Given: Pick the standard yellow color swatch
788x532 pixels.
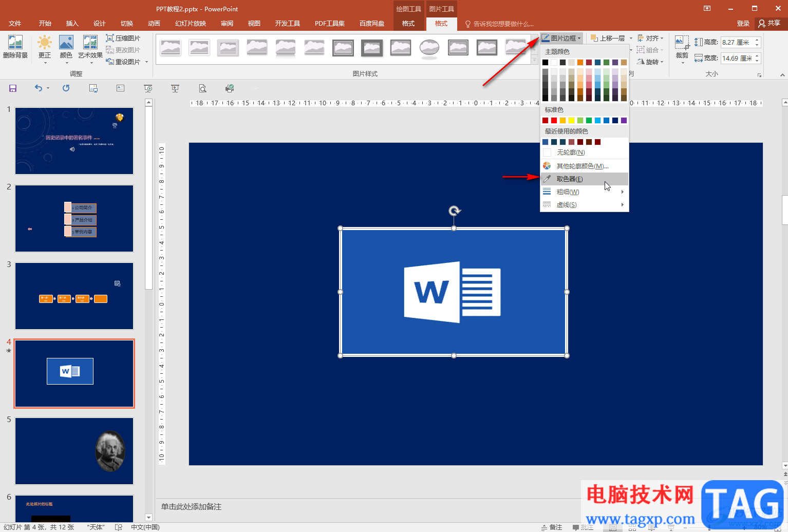Looking at the screenshot, I should (571, 121).
